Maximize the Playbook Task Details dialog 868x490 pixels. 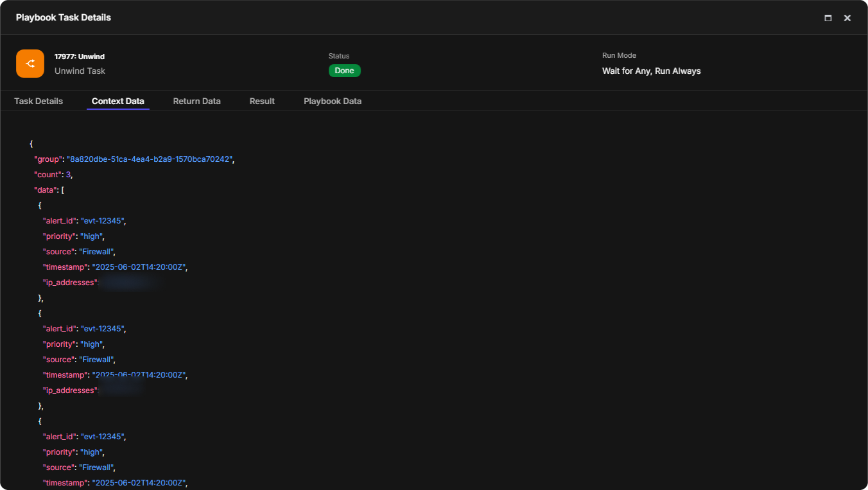point(828,18)
